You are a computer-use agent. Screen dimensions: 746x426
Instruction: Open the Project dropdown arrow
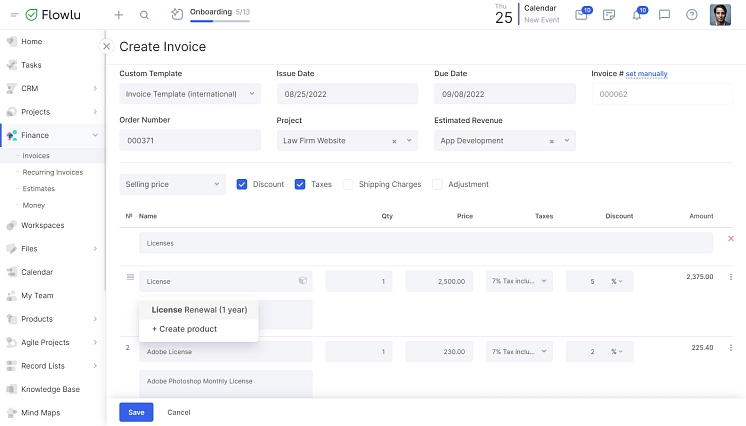[409, 140]
